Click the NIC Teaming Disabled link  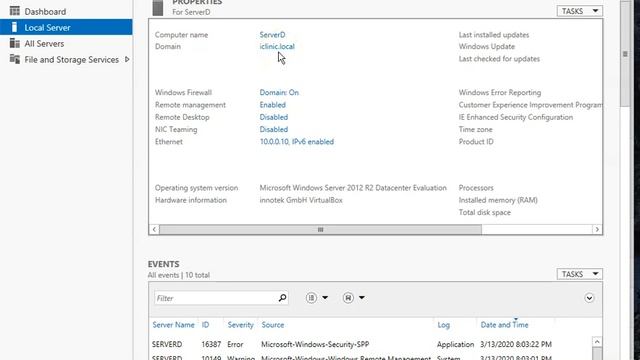[273, 129]
